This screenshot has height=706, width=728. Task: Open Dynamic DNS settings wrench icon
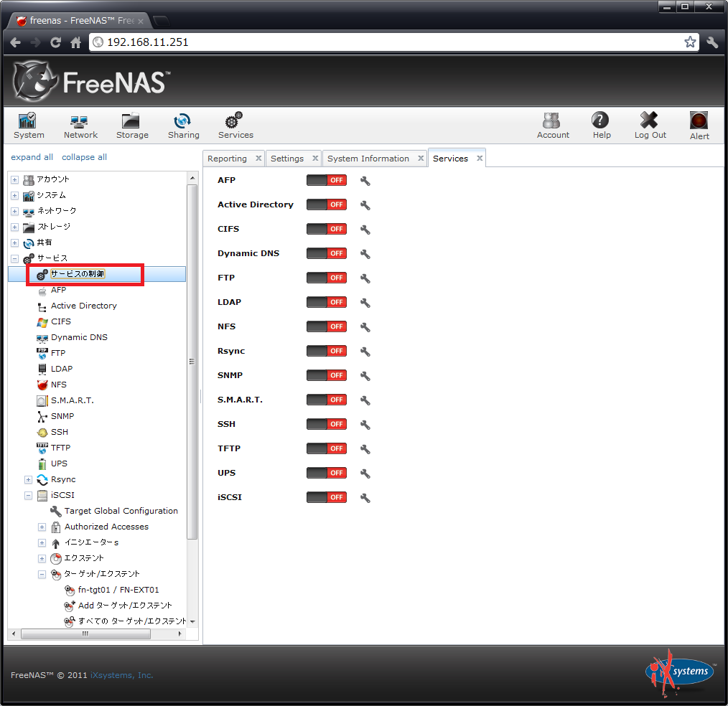coord(365,254)
